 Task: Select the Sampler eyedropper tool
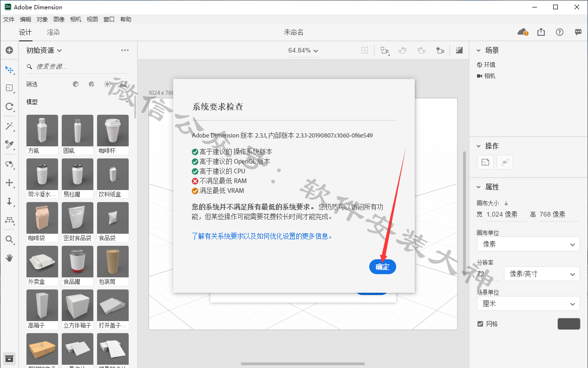pos(9,145)
